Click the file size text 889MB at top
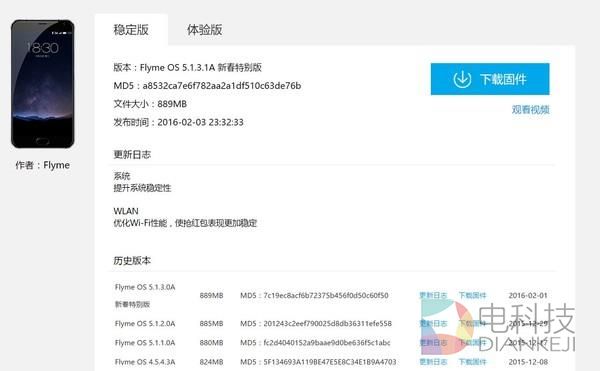Screen dimensions: 600x371 point(172,104)
